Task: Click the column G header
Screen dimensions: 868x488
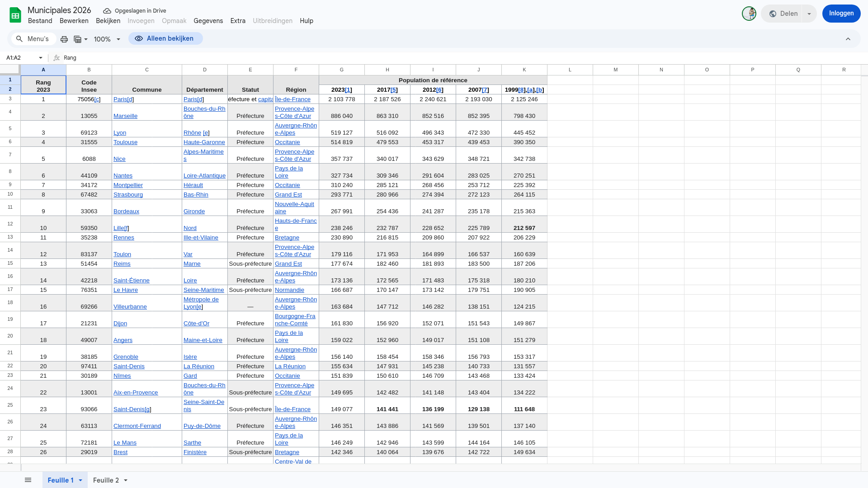Action: click(x=342, y=70)
